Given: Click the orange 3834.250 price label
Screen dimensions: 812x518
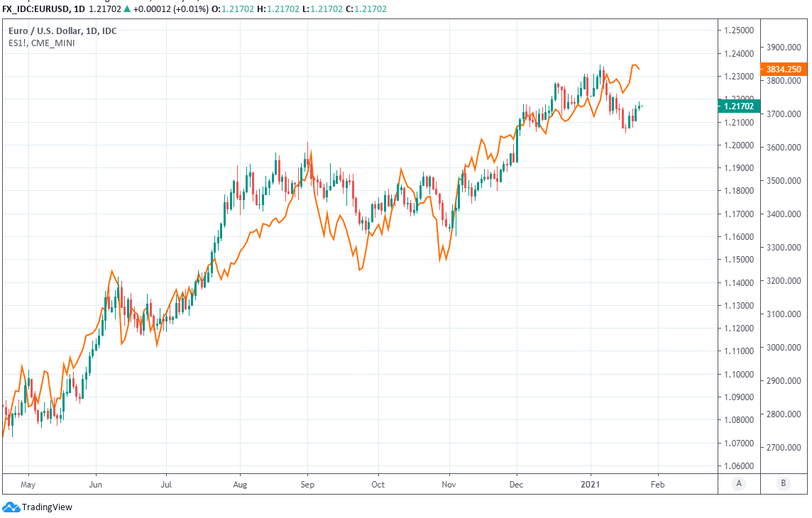Looking at the screenshot, I should (784, 70).
